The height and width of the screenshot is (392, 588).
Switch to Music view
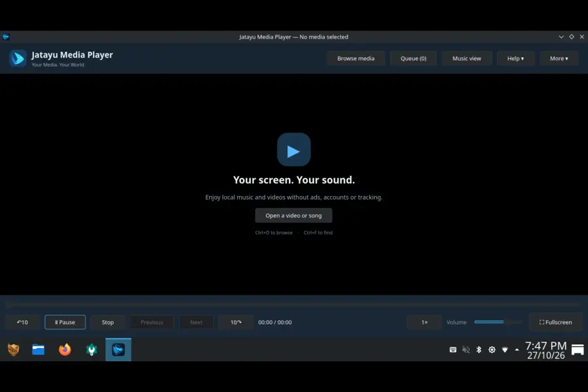tap(466, 59)
